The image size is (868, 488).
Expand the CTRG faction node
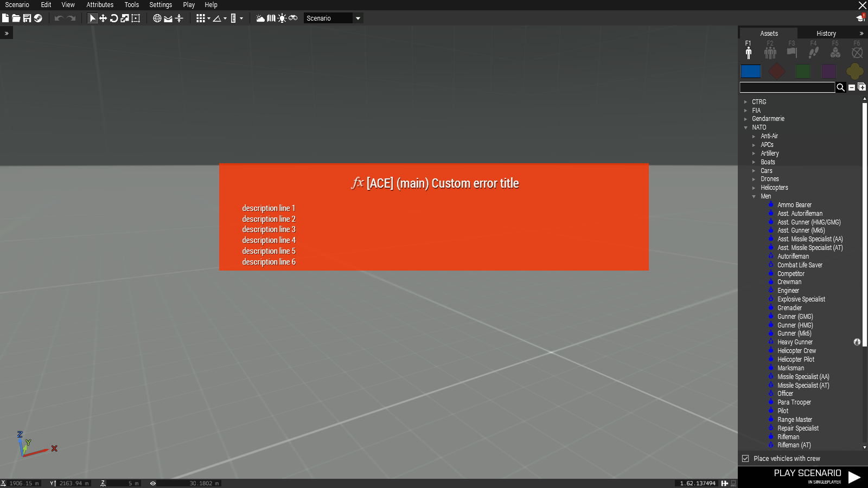pos(746,102)
